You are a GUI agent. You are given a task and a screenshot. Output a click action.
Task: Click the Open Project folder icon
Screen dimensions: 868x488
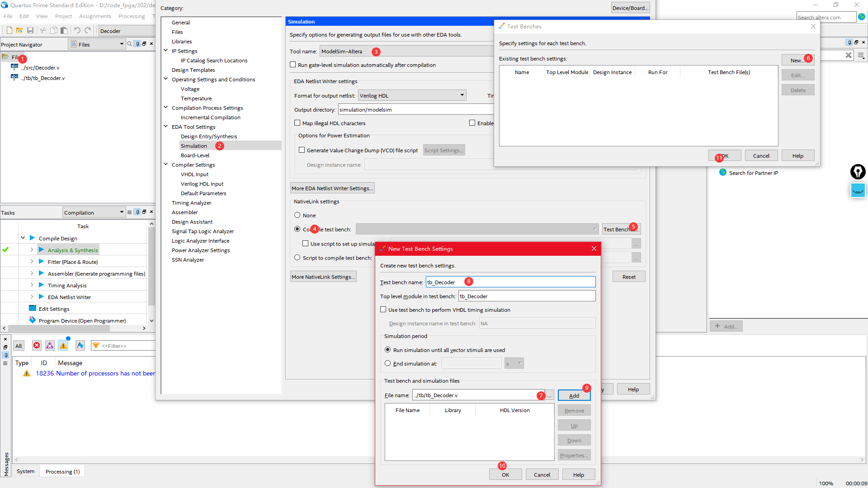coord(19,31)
